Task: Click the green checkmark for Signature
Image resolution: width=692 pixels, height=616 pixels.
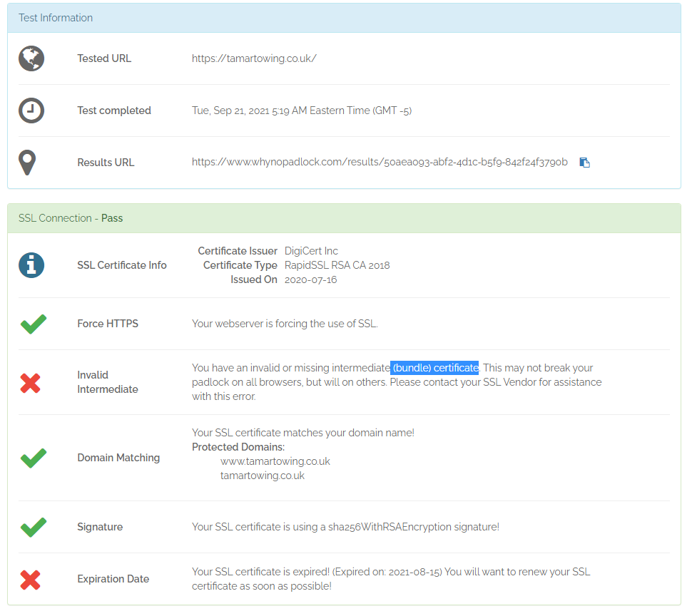Action: pyautogui.click(x=34, y=527)
